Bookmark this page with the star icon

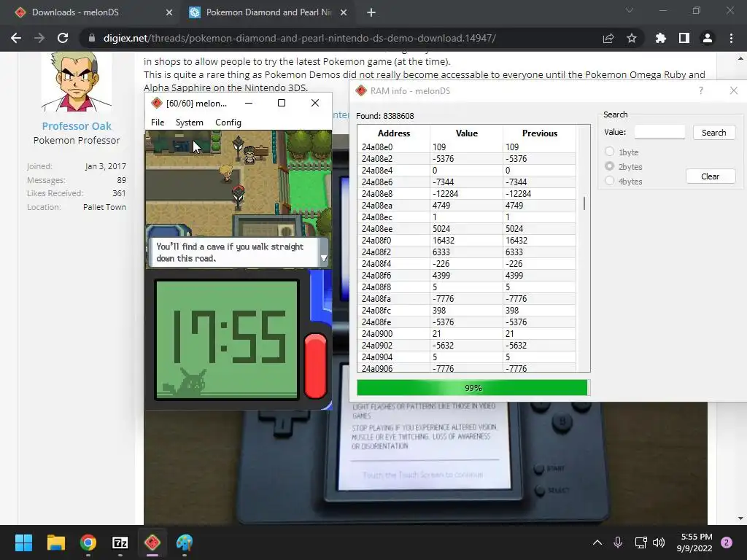[x=632, y=38]
